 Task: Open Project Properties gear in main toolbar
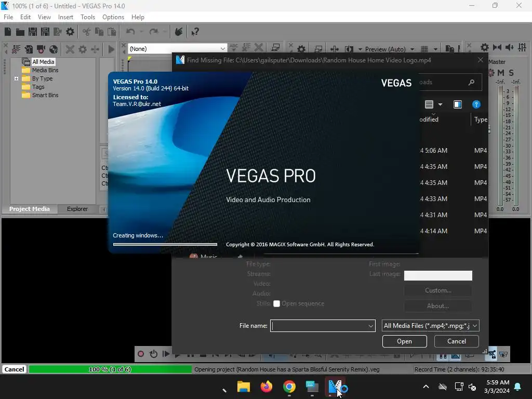click(70, 32)
